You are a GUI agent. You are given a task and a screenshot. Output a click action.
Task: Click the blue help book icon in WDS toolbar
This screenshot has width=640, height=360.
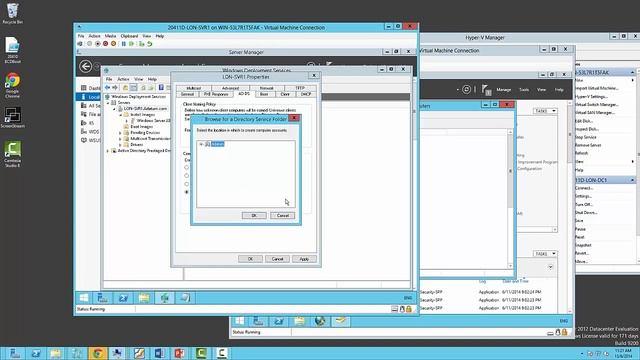pos(161,87)
